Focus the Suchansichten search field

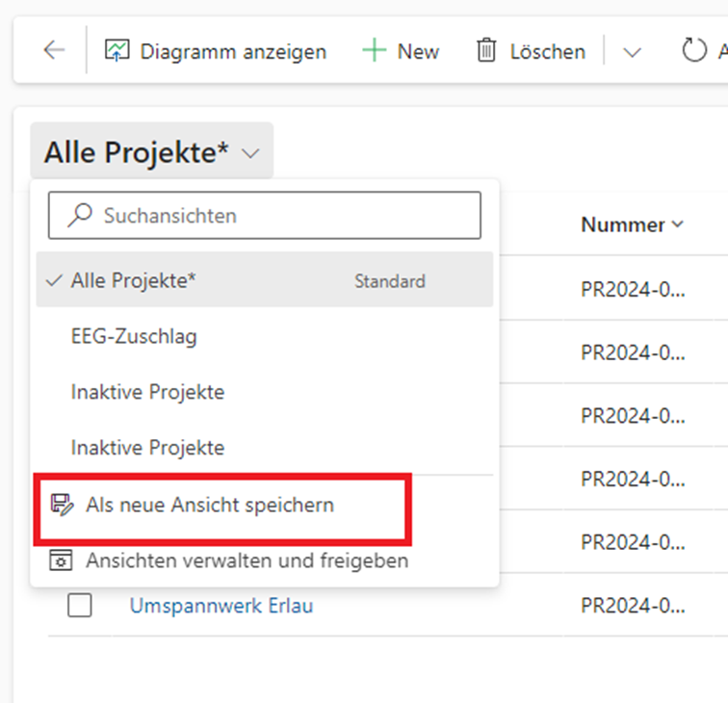[279, 216]
